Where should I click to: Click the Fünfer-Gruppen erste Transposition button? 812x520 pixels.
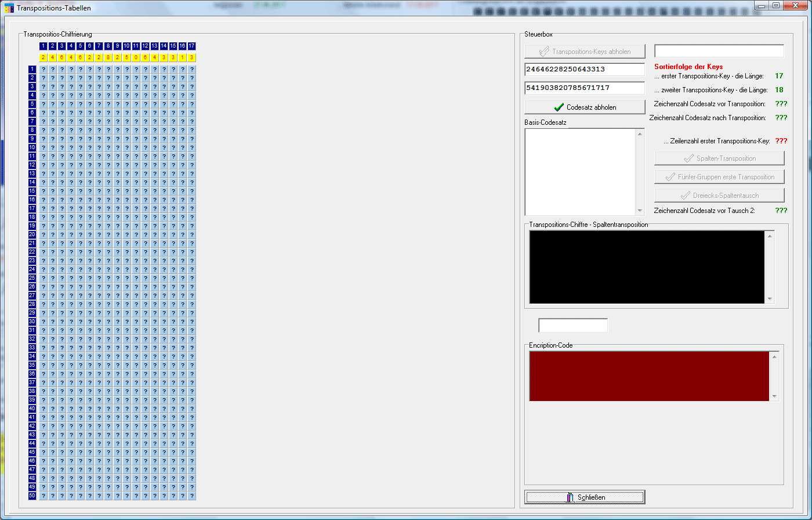719,176
